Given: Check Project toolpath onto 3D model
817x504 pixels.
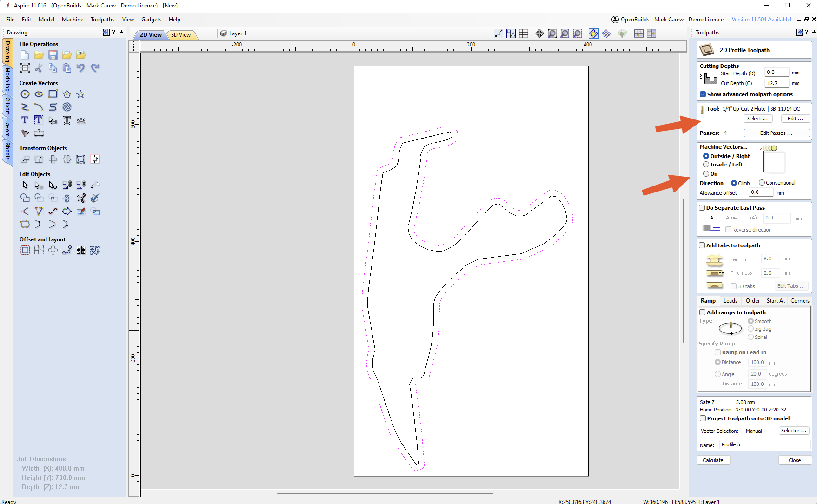Looking at the screenshot, I should pos(703,418).
